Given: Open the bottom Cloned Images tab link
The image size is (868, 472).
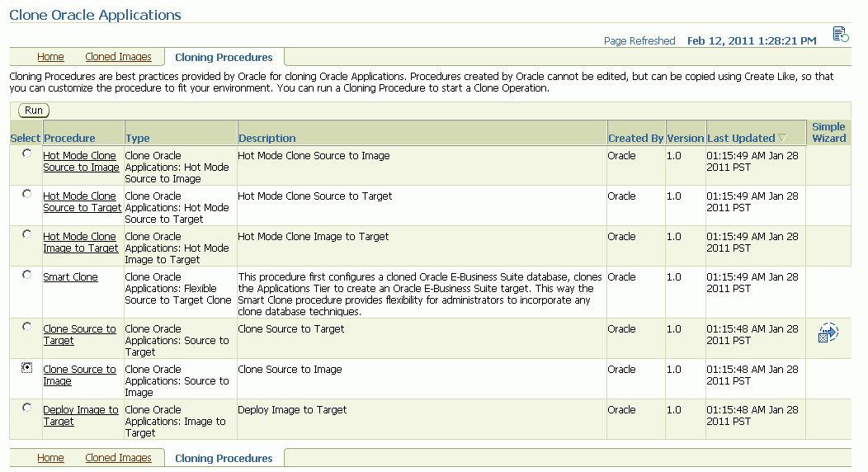Looking at the screenshot, I should pos(118,458).
